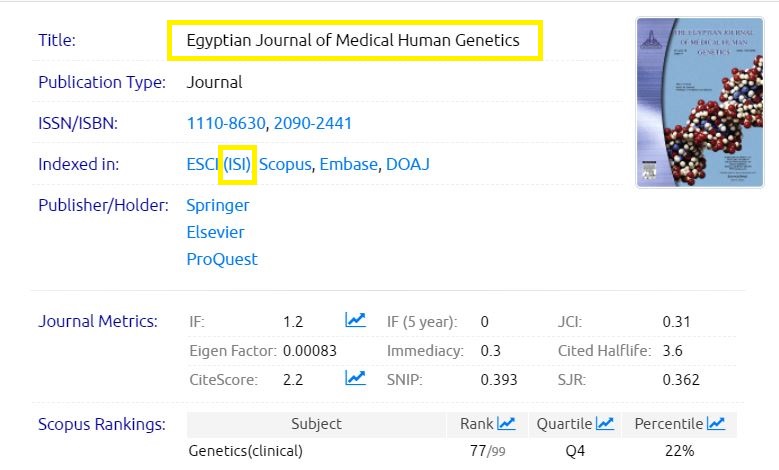Open the Embase index link
The width and height of the screenshot is (779, 470).
348,164
